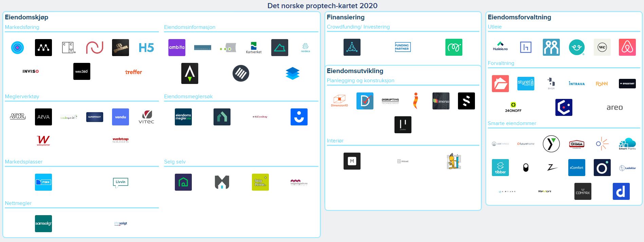Select the FINN logo under Markedsplasser

coord(43,182)
